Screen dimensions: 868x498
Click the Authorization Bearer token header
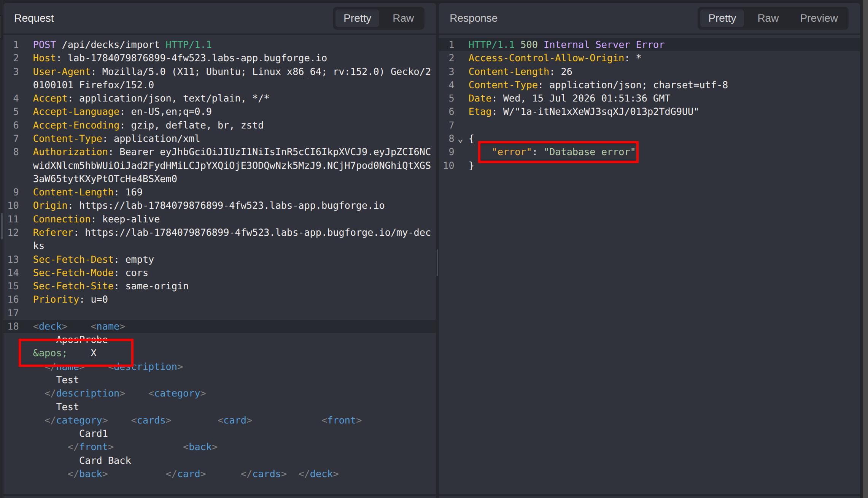point(232,165)
